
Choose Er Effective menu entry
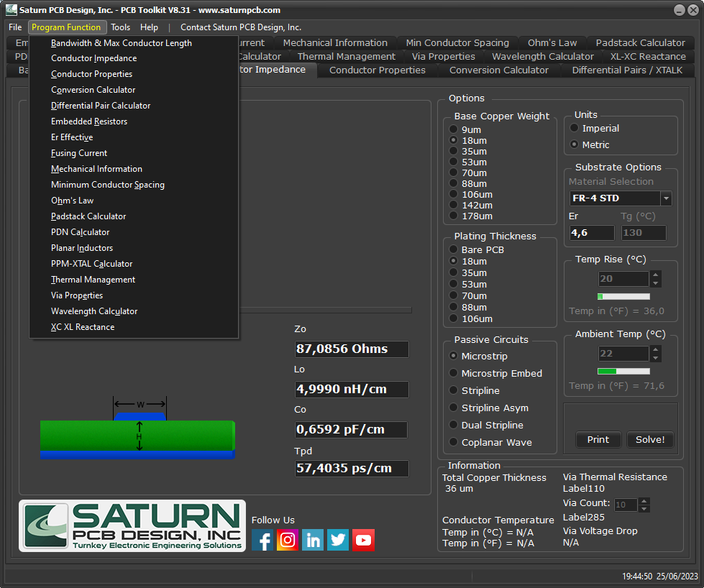pos(133,137)
